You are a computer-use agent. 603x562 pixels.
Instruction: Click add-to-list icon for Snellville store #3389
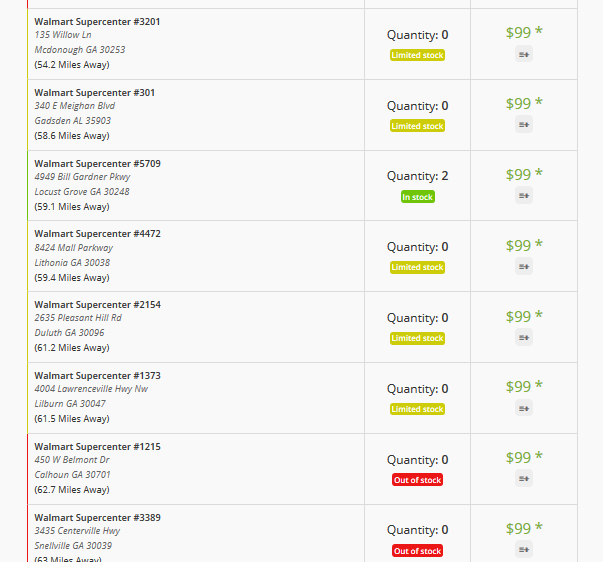[x=524, y=550]
